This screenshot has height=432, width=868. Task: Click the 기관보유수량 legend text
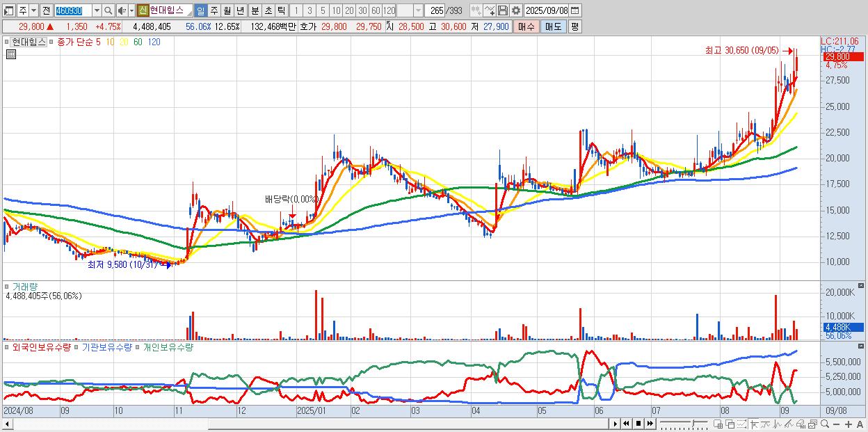(x=107, y=347)
